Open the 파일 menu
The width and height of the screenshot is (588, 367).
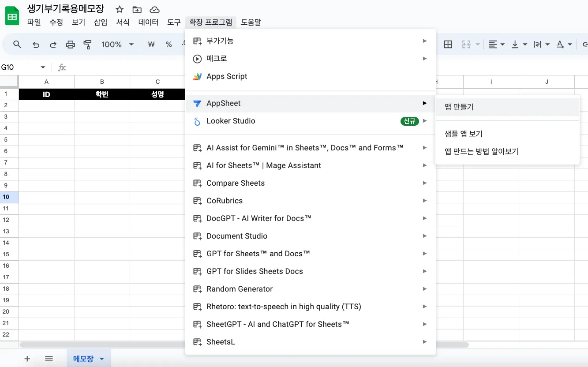click(34, 22)
